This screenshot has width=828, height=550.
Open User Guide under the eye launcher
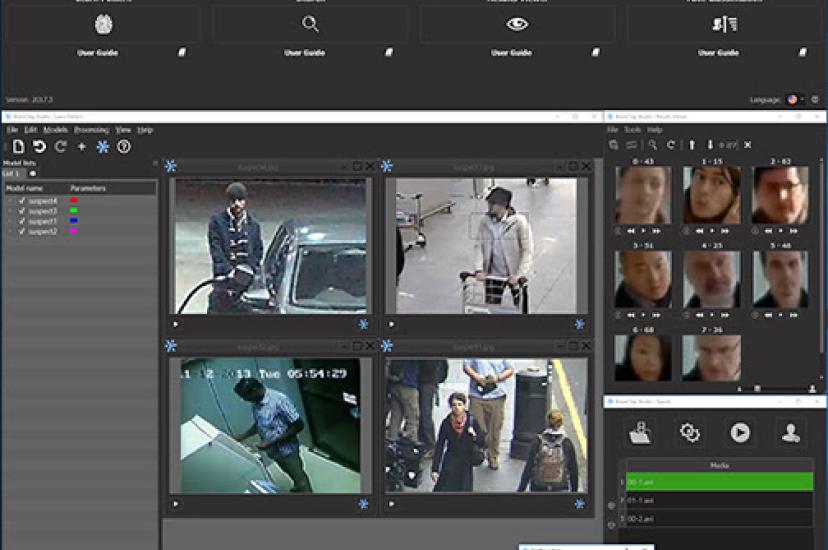pos(512,53)
